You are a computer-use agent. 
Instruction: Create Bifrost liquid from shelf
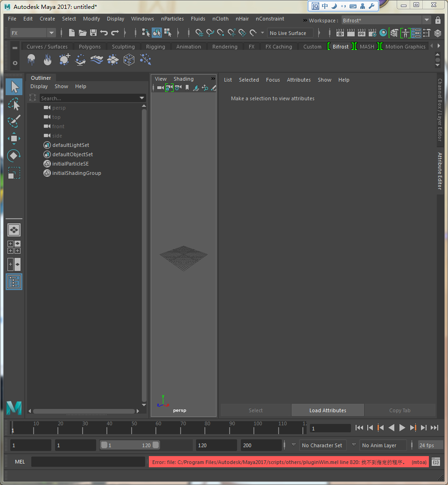(31, 60)
